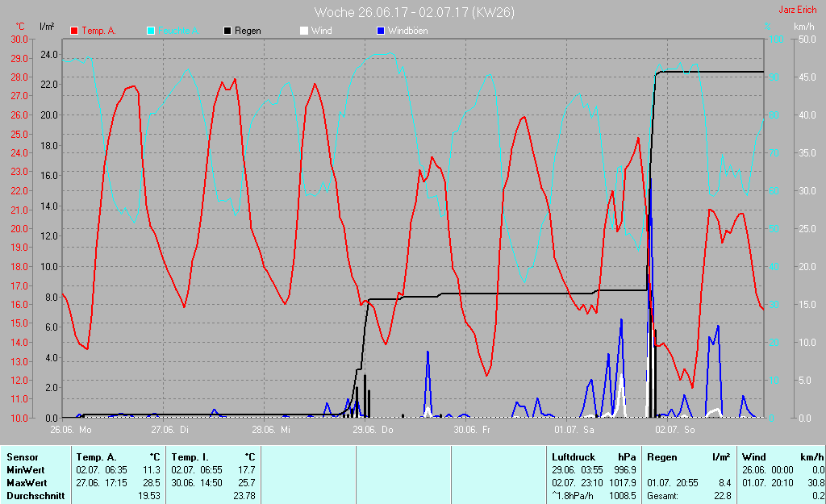Screen dimensions: 826x504
Task: Click the Temp. I. minimum value '17.7'
Action: (247, 470)
